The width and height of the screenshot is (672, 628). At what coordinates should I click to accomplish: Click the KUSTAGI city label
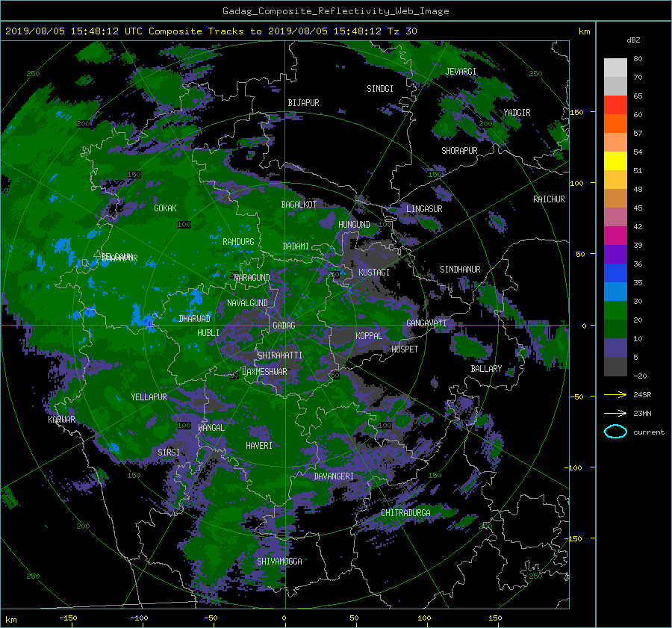tap(374, 273)
